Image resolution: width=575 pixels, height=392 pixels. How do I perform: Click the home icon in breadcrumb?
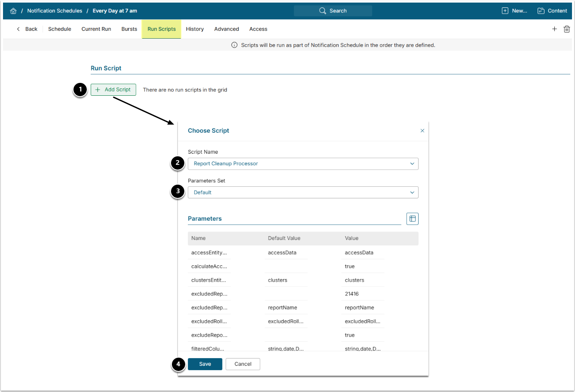click(13, 11)
